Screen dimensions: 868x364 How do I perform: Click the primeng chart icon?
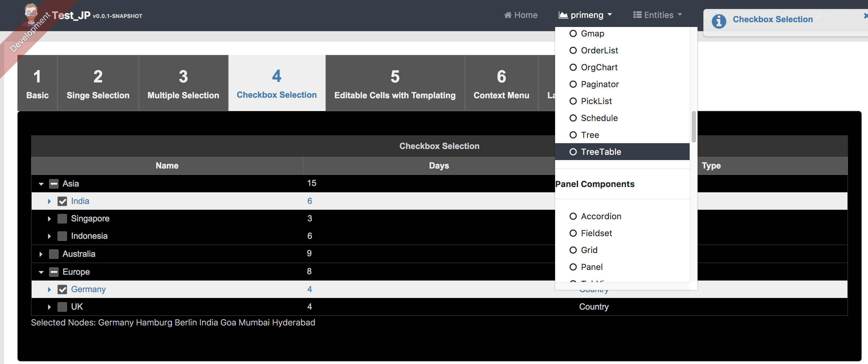click(x=563, y=15)
